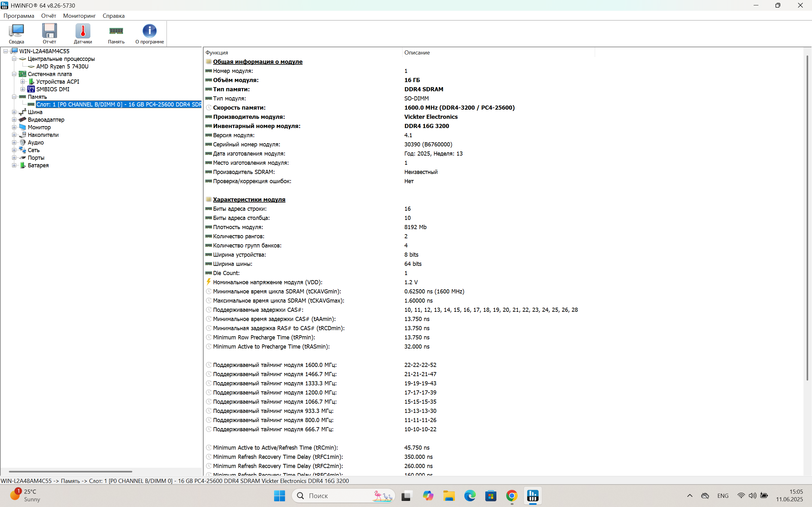812x507 pixels.
Task: Click the vertical scrollbar of details panel
Action: [807, 218]
